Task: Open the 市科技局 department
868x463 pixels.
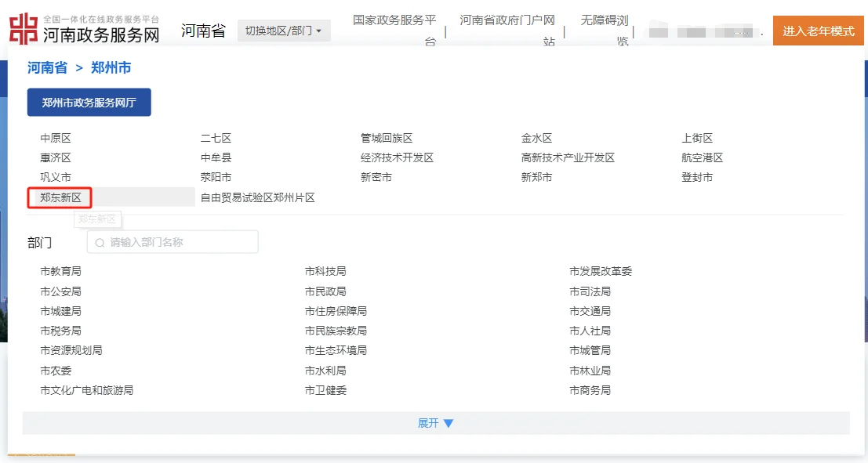Action: (325, 272)
